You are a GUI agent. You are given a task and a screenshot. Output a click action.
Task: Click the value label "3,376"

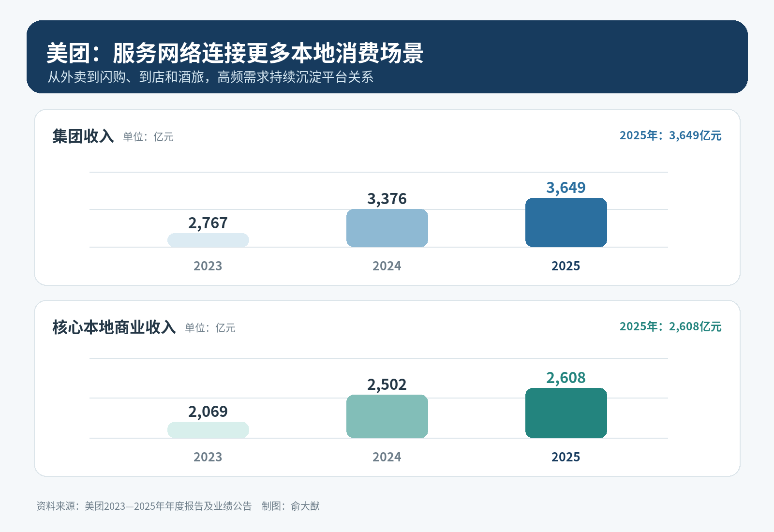[x=387, y=199]
